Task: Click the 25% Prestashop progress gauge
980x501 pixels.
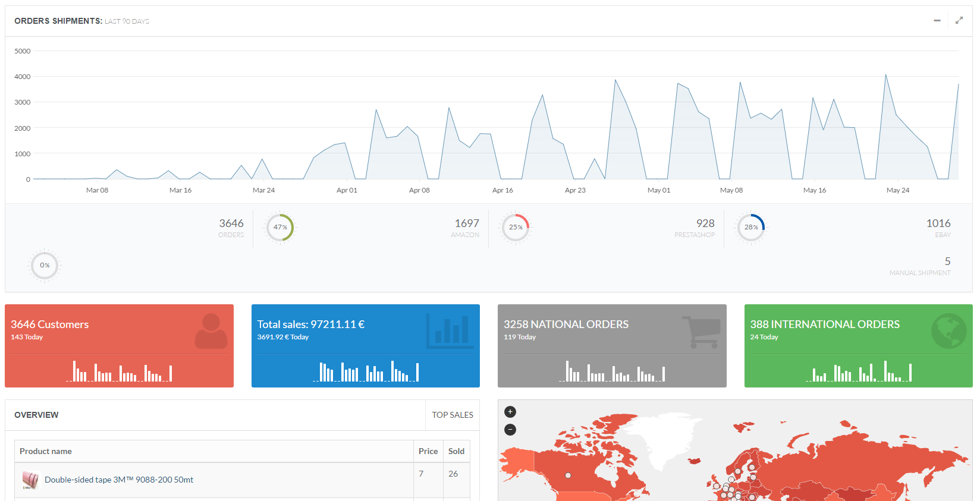Action: [x=516, y=227]
